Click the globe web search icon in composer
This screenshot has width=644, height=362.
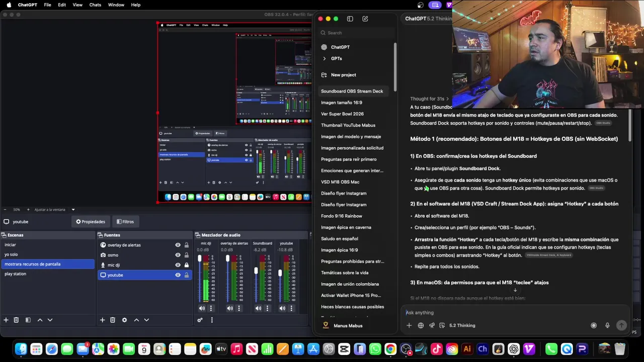[x=421, y=325]
